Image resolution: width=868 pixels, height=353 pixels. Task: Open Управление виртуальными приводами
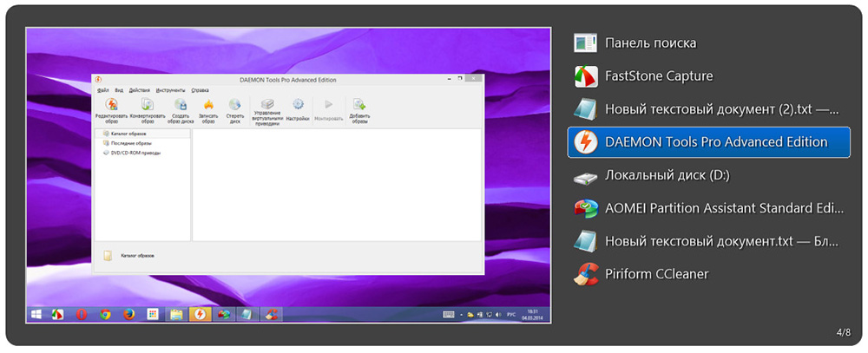tap(268, 113)
